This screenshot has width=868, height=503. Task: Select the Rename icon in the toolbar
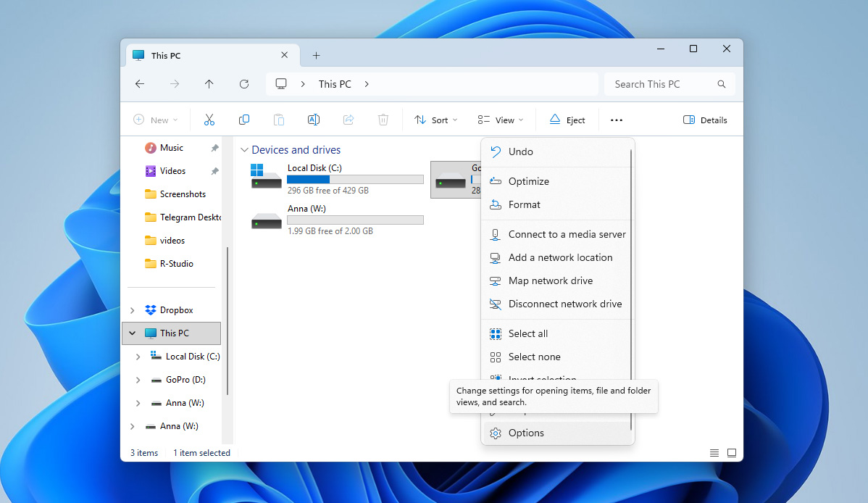(x=314, y=120)
